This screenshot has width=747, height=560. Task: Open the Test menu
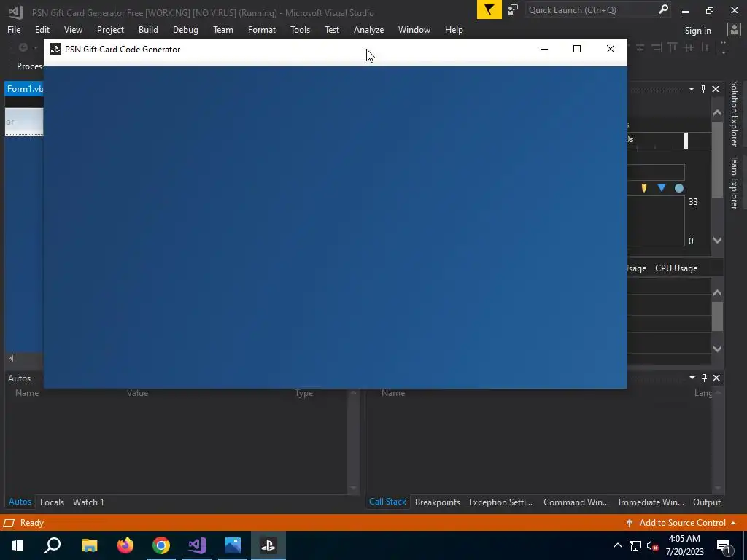pos(332,29)
